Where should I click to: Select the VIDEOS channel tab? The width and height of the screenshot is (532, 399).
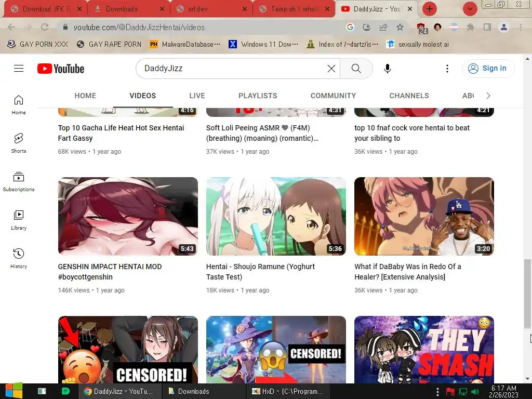pyautogui.click(x=143, y=96)
